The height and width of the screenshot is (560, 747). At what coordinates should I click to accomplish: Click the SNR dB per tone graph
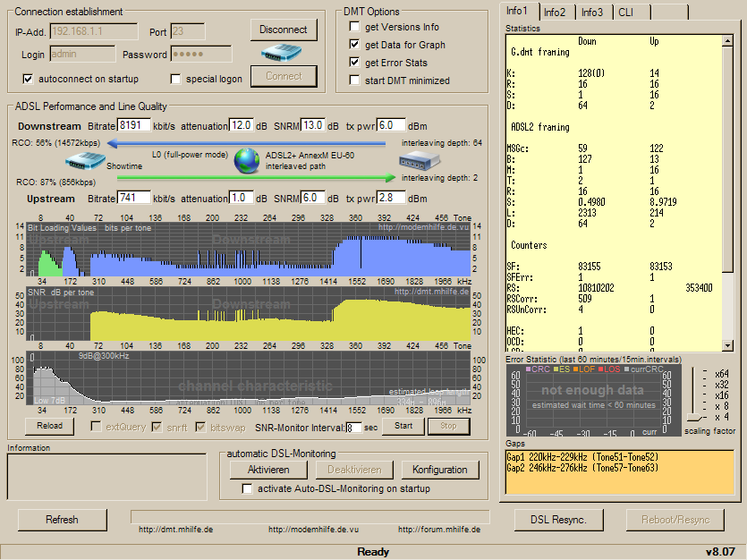(248, 314)
